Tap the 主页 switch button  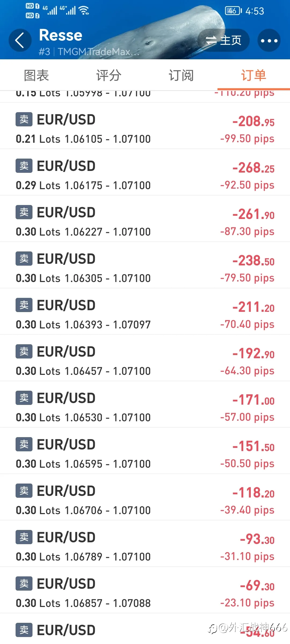[223, 40]
